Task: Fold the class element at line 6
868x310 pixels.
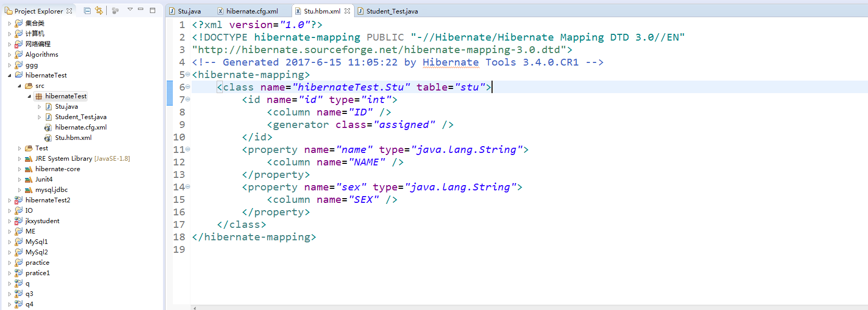Action: point(188,87)
